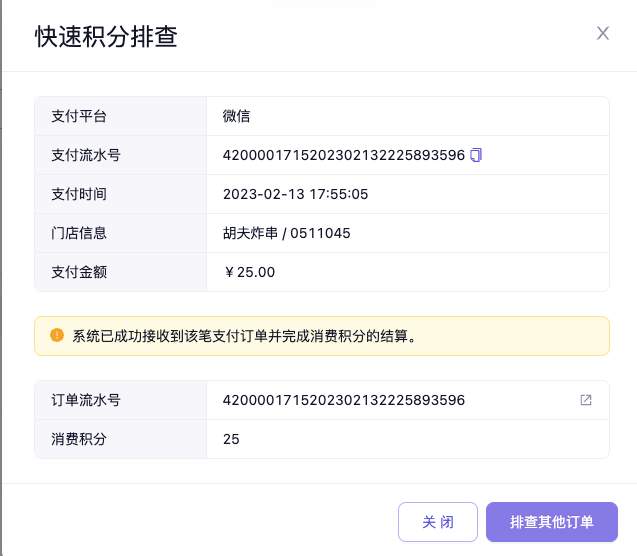
Task: Copy the 支付流水号 using the copy icon
Action: click(x=476, y=155)
